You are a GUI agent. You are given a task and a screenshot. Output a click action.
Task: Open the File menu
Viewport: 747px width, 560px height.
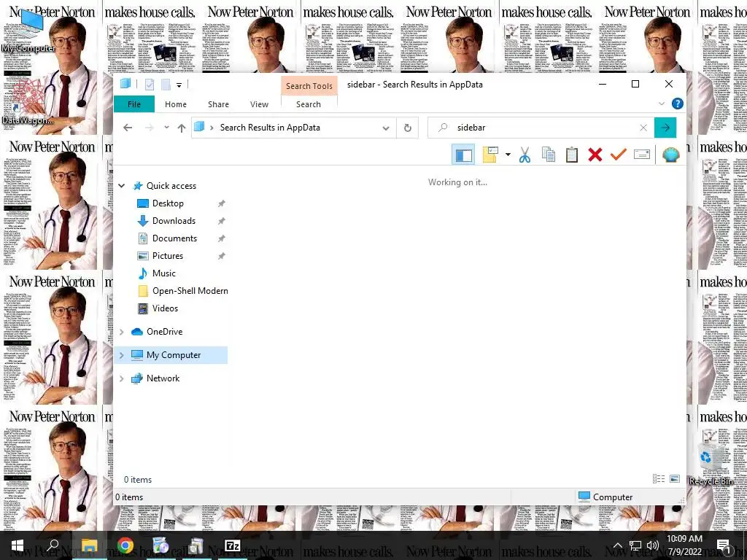134,104
